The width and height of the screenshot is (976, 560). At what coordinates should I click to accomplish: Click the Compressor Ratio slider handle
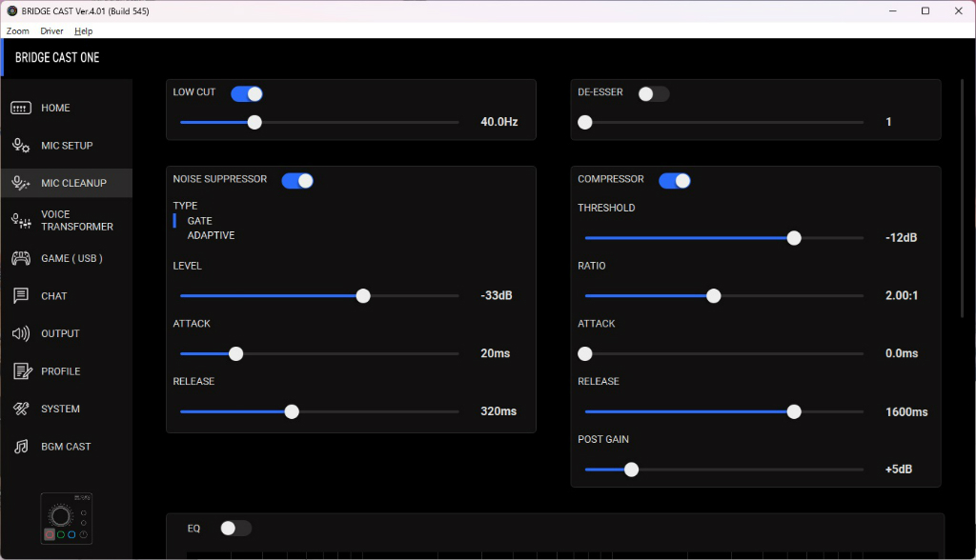click(713, 296)
